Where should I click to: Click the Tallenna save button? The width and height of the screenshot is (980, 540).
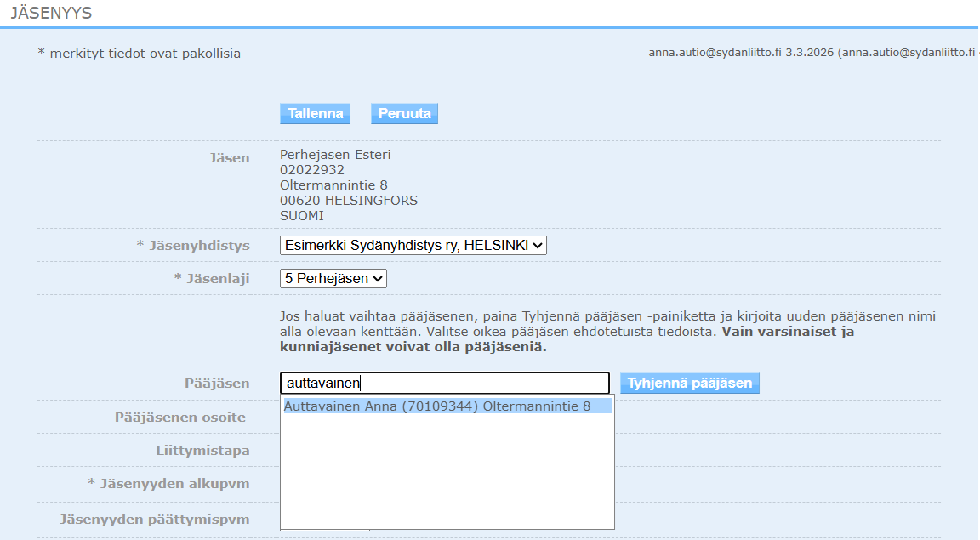[x=315, y=114]
